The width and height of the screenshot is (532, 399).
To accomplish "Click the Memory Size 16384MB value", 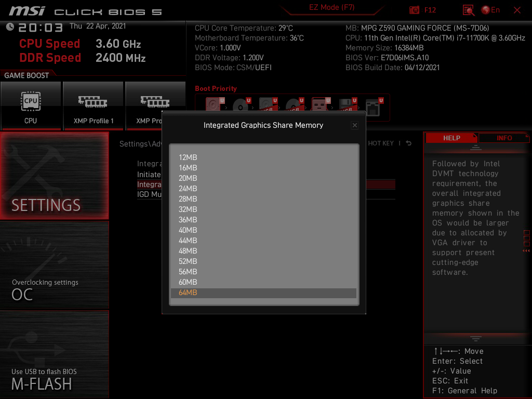I will tap(409, 48).
